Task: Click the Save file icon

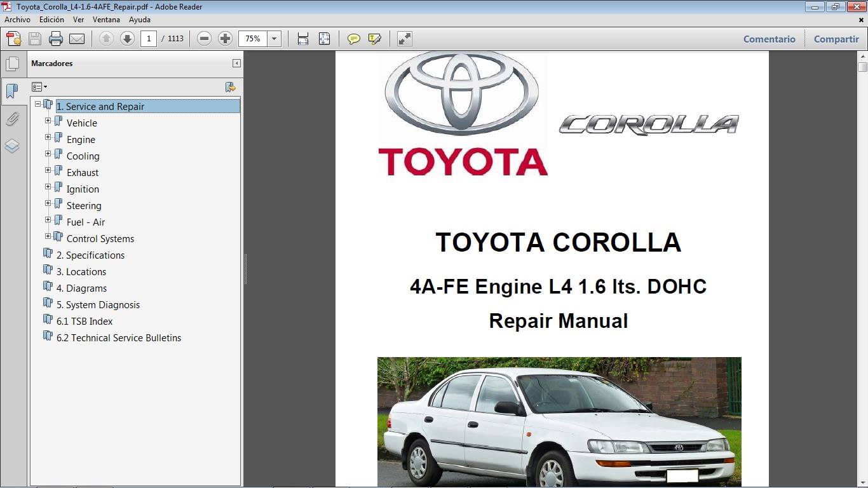Action: tap(35, 39)
